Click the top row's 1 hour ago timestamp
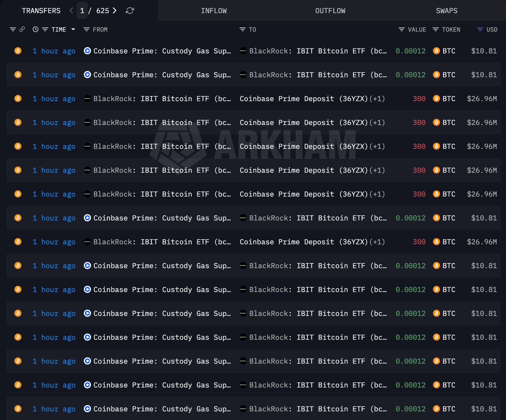The width and height of the screenshot is (506, 420). point(54,51)
